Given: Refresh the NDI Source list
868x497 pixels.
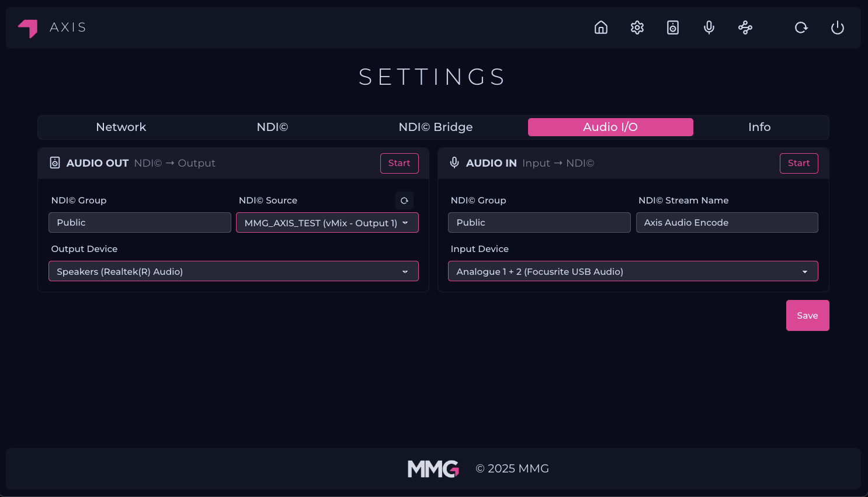Looking at the screenshot, I should point(404,201).
